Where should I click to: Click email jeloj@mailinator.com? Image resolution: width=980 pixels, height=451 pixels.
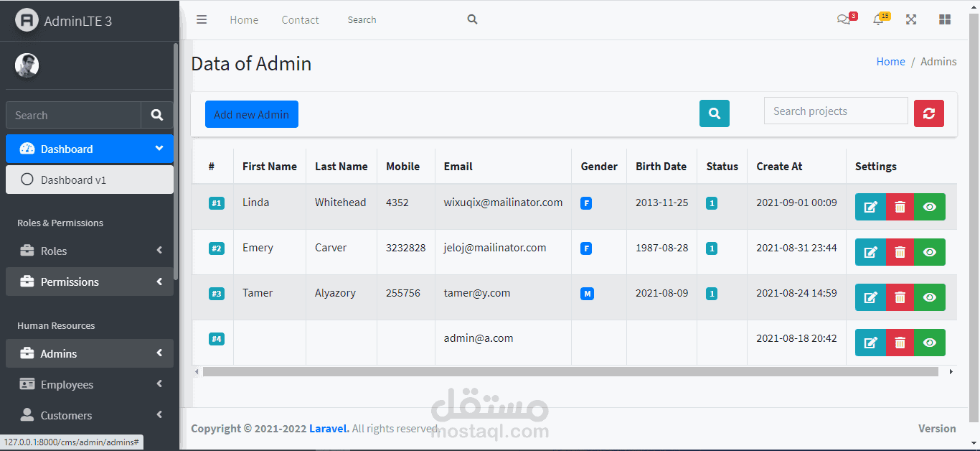[495, 248]
